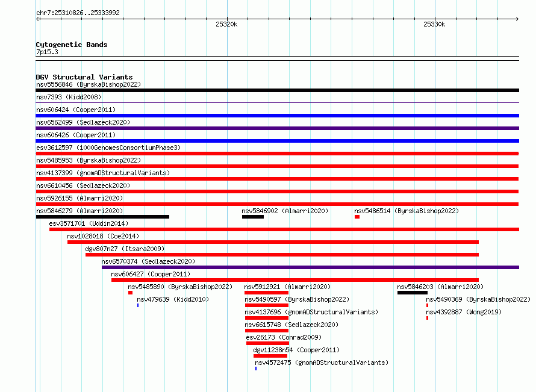Viewport: 536px width, 392px height.
Task: Open nsv5846203 (Almarri2020) label
Action: (x=440, y=287)
